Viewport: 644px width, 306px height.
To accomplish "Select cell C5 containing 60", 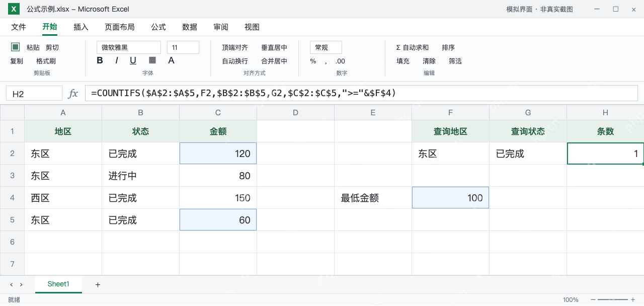I will tap(218, 220).
